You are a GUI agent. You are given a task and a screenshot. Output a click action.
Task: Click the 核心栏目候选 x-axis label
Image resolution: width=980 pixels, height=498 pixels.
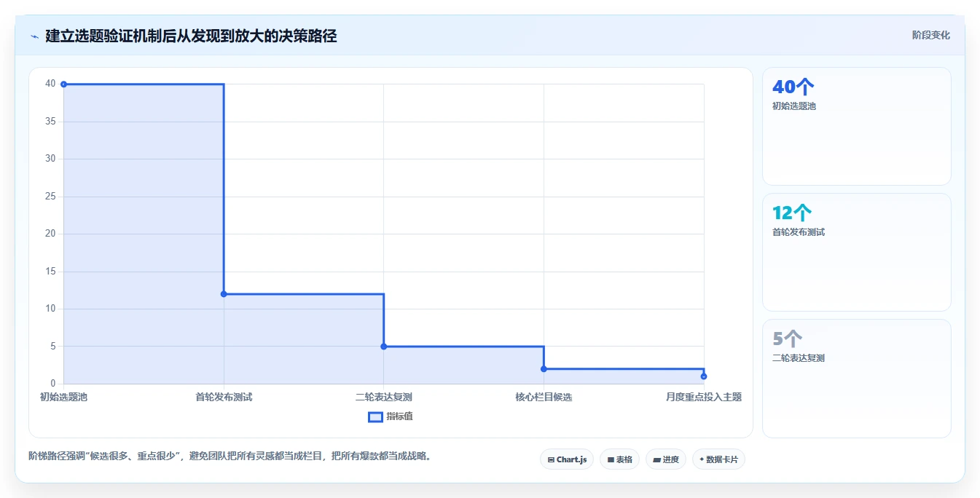click(544, 398)
